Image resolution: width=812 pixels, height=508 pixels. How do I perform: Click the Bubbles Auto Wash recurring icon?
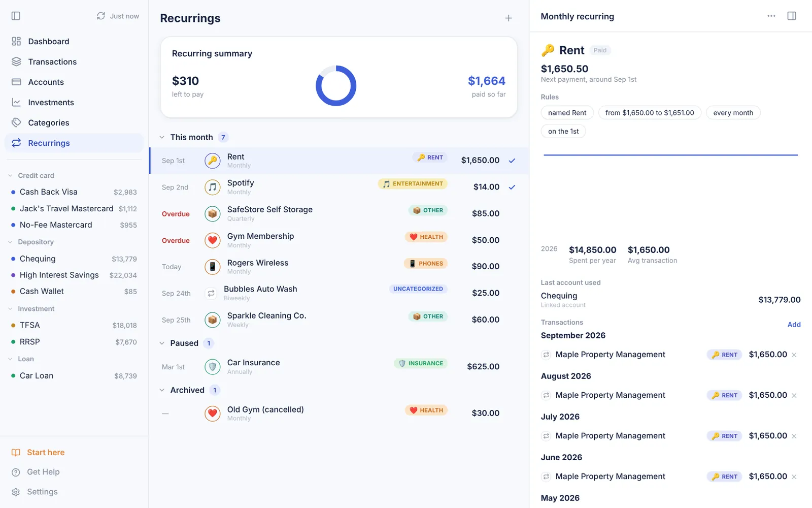211,293
